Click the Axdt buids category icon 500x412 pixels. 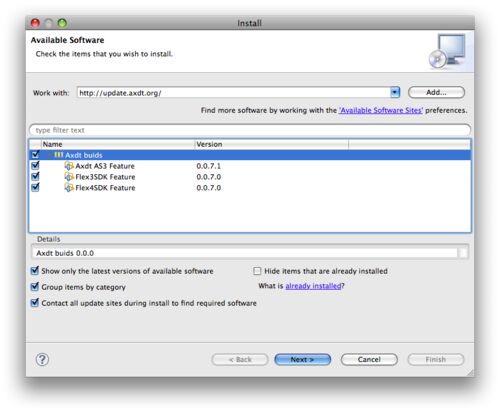click(x=59, y=155)
